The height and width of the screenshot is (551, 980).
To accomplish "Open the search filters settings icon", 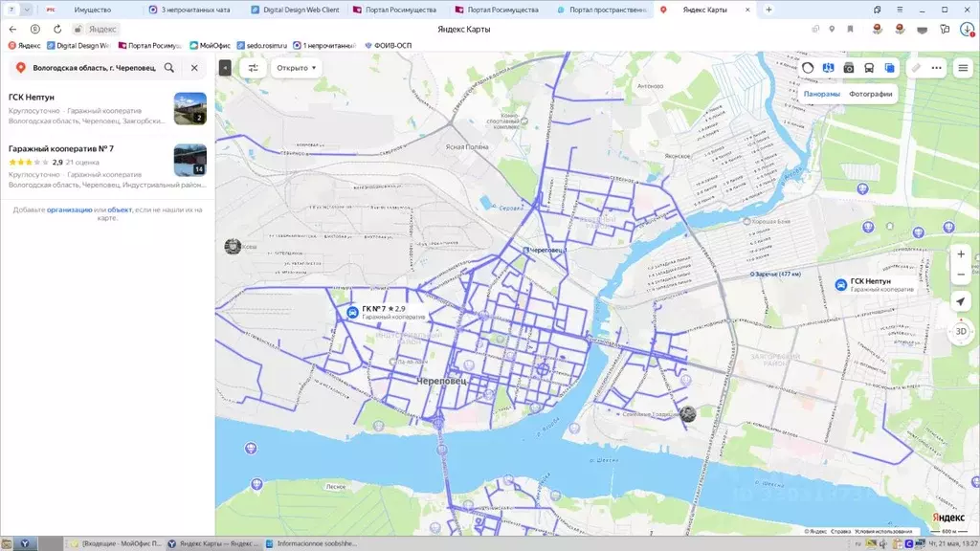I will [x=253, y=68].
